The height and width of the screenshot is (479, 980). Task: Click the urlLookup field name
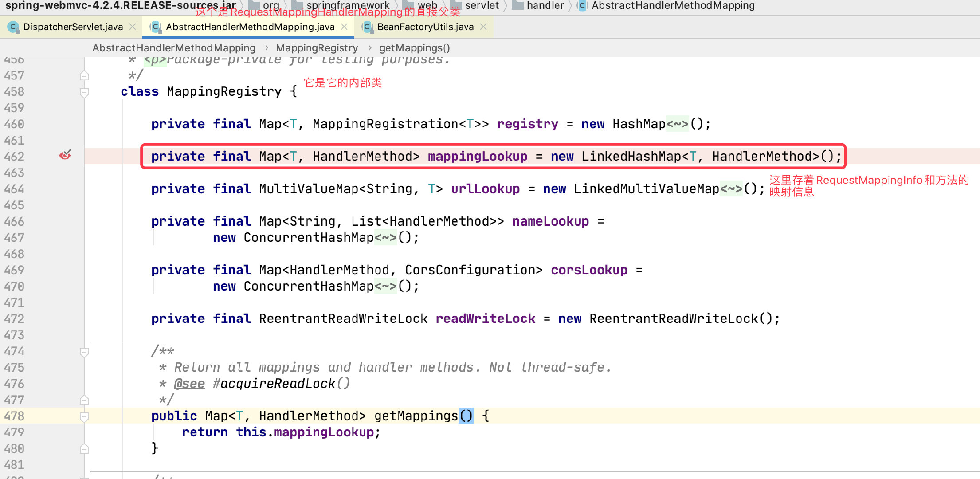coord(485,189)
